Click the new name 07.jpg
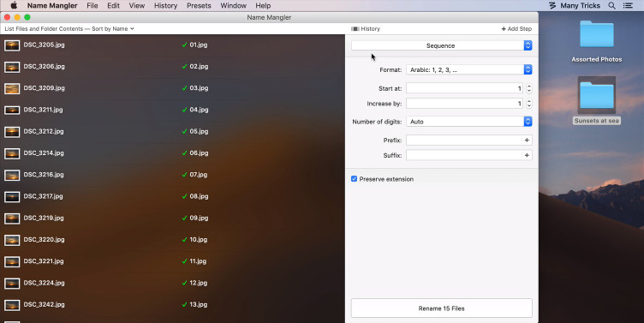 pyautogui.click(x=199, y=175)
